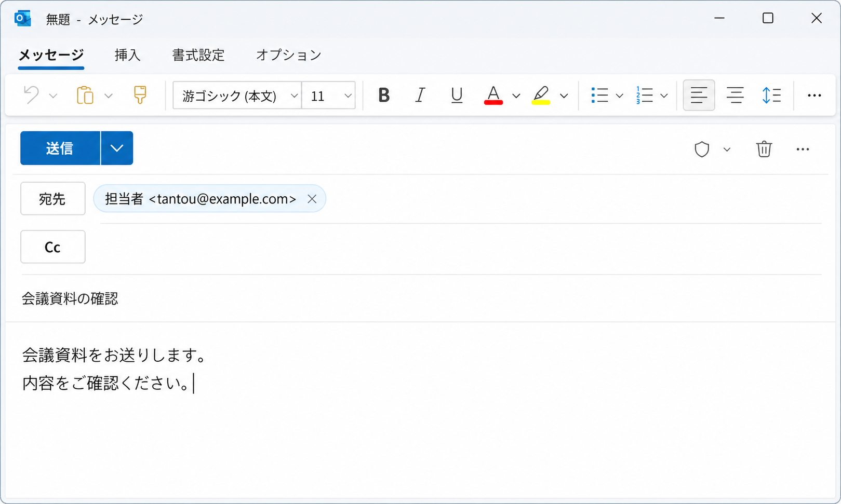Click the Cc button
Screen dimensions: 841x504
point(52,247)
